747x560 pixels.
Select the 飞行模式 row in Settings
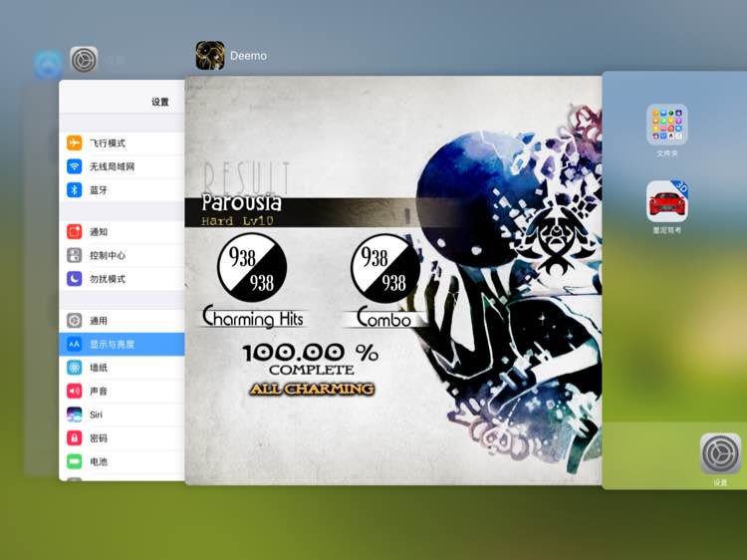click(x=122, y=142)
